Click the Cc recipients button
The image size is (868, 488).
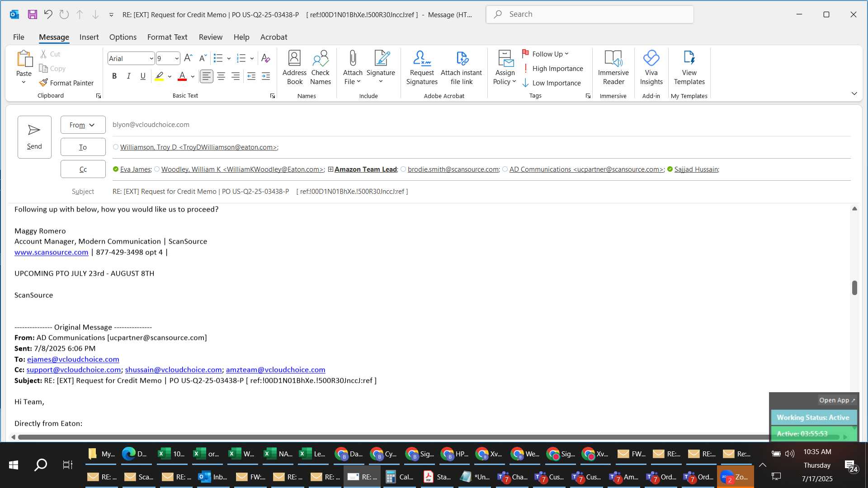click(x=83, y=169)
